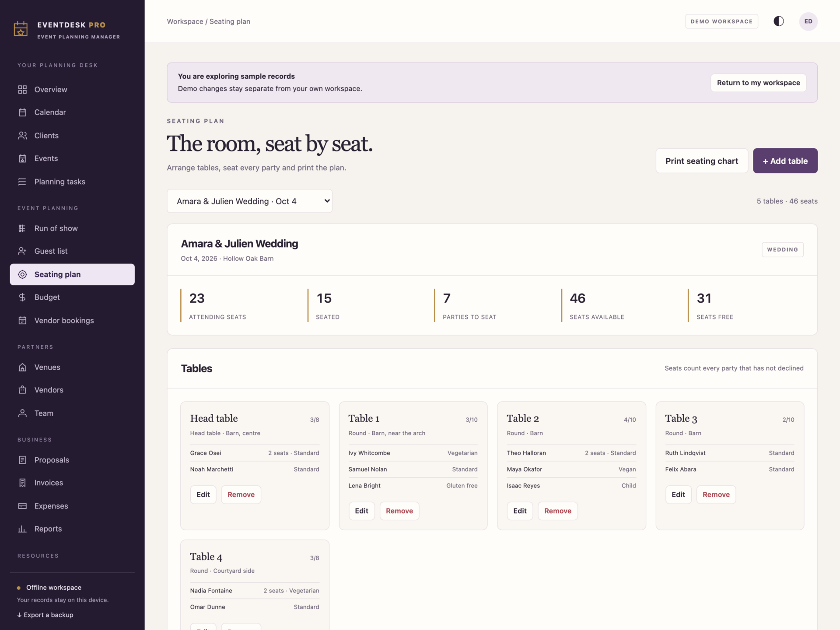The height and width of the screenshot is (630, 840).
Task: Click the Workspace breadcrumb link
Action: 185,21
